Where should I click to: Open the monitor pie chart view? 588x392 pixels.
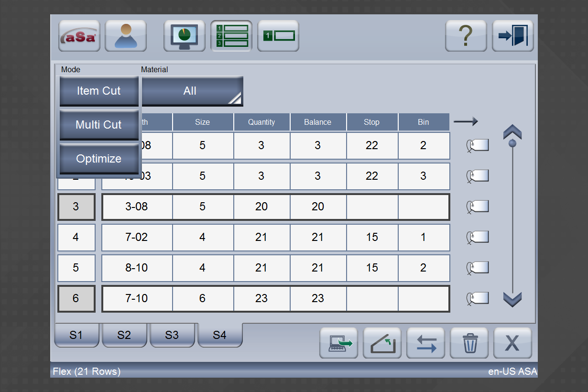pos(184,36)
